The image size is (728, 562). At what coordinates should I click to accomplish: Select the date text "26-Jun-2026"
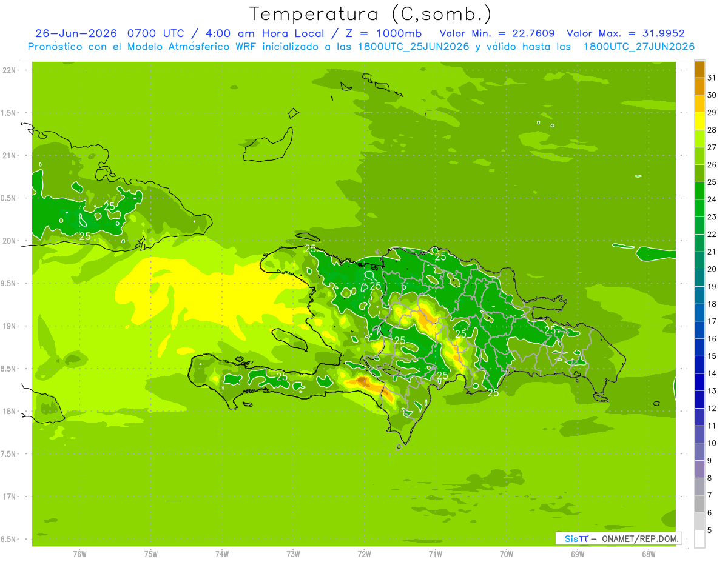pyautogui.click(x=76, y=33)
